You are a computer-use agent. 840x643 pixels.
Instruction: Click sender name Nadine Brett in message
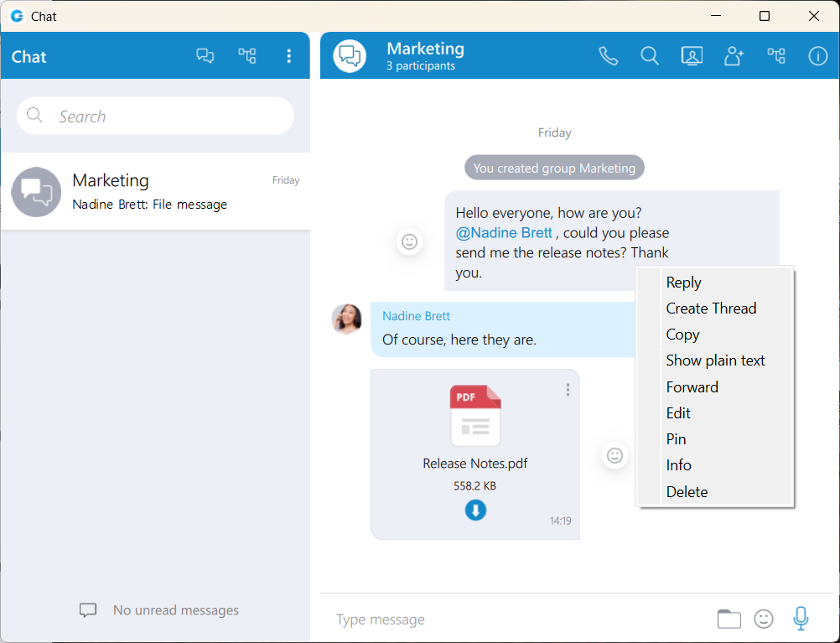[x=417, y=316]
